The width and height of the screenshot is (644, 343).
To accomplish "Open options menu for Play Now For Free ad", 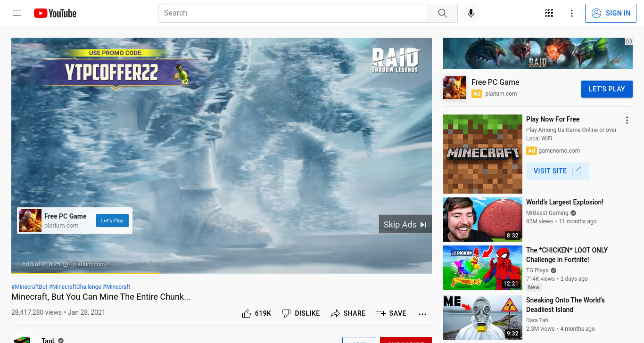I will [x=627, y=120].
